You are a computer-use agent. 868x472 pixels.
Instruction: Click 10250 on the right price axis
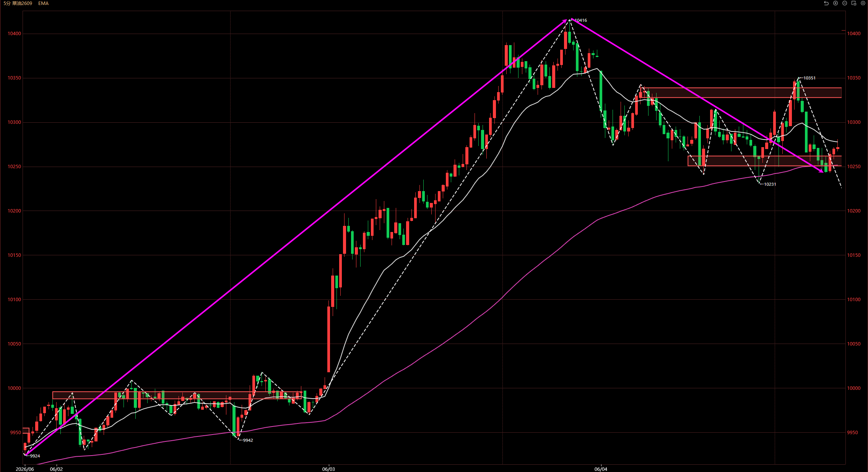854,167
